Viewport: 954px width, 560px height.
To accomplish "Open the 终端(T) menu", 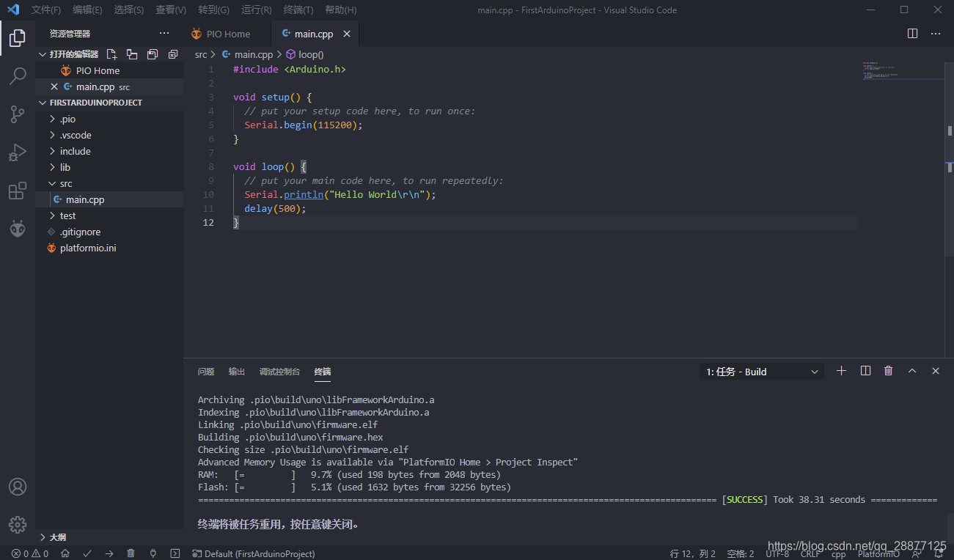I will [298, 10].
